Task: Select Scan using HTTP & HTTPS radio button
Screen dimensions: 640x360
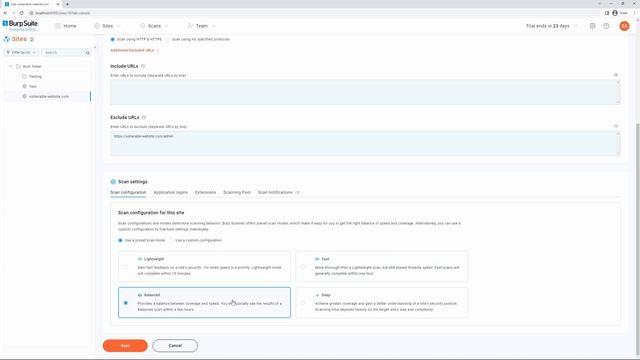Action: (113, 39)
